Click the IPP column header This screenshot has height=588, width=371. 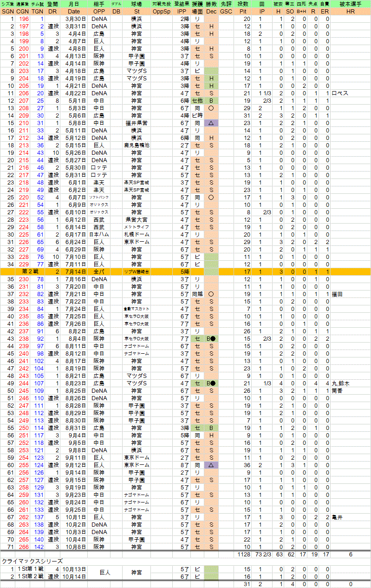[182, 11]
